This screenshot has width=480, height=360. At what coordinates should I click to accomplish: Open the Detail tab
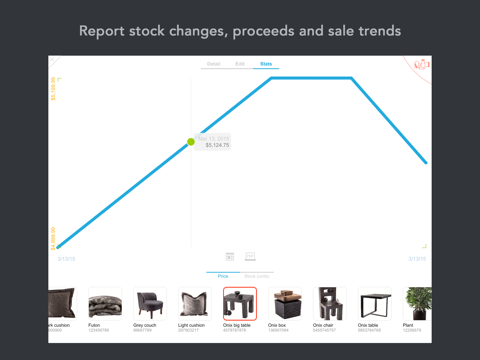213,64
